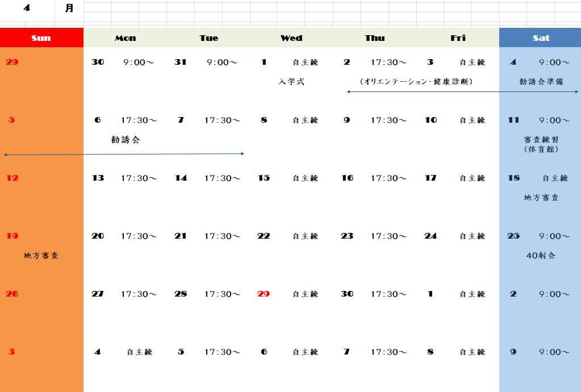Click the オリエンテーション・健康診断 note
581x392 pixels.
(417, 81)
